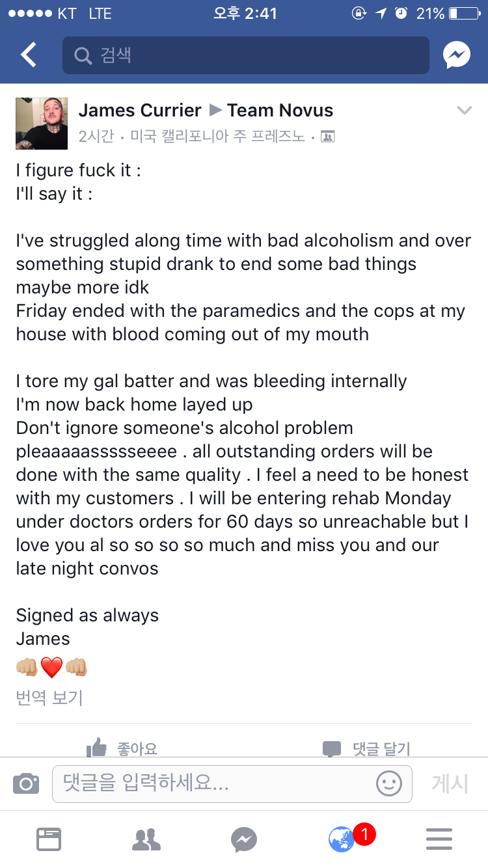Open the emoji picker smiley icon
The height and width of the screenshot is (868, 488).
pos(389,783)
